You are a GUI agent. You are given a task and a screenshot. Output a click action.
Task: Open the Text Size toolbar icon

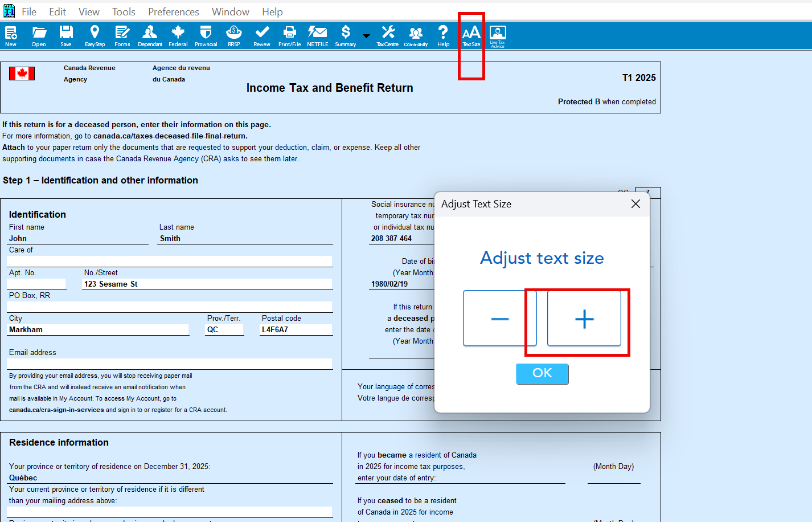pyautogui.click(x=471, y=36)
